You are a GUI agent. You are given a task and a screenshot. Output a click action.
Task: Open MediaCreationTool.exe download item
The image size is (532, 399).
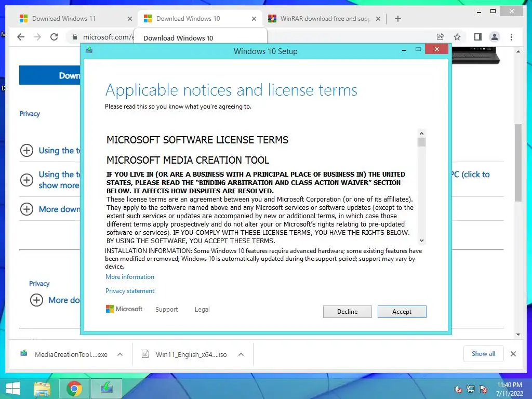pyautogui.click(x=71, y=354)
